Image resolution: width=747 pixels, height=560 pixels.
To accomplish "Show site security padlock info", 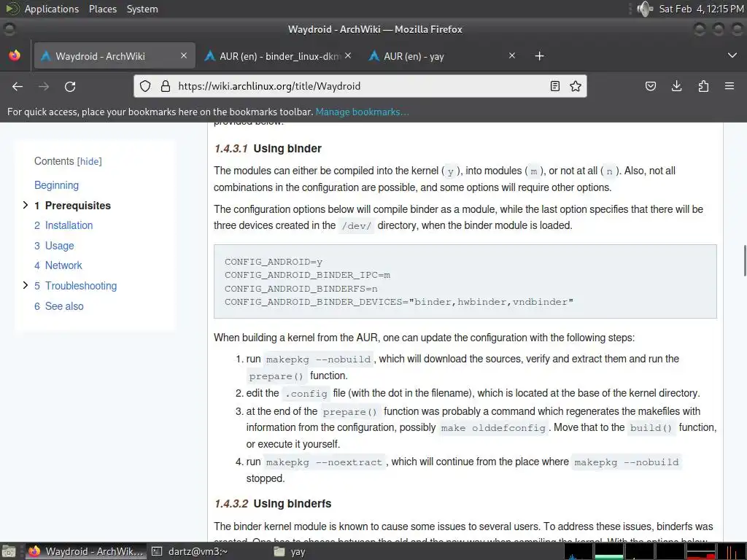I will pos(166,86).
